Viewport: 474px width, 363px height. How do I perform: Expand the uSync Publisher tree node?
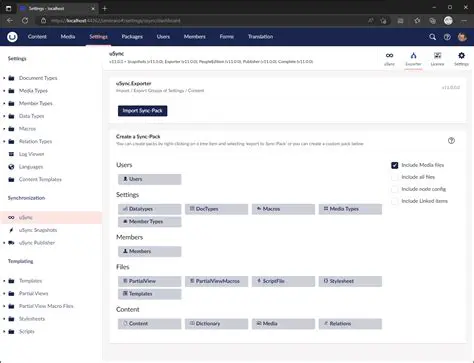4,243
